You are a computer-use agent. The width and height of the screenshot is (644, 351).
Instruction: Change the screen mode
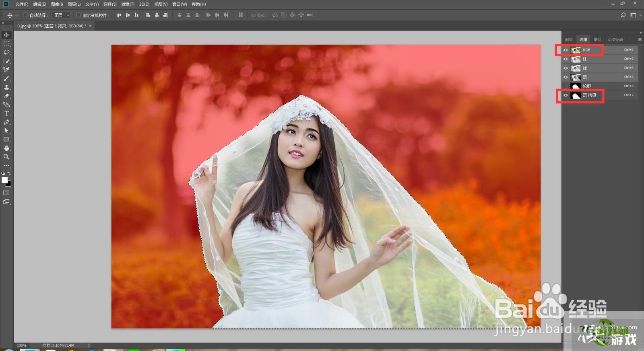pyautogui.click(x=6, y=202)
